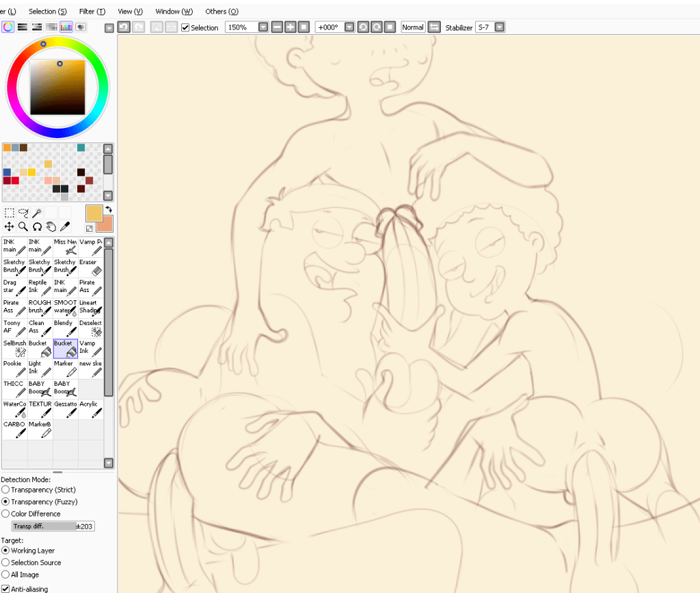
Task: Select the Magic Wand selection tool
Action: coord(38,213)
